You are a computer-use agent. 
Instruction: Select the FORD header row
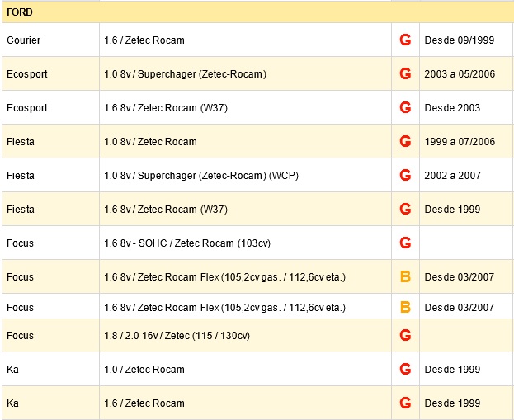[x=257, y=12]
